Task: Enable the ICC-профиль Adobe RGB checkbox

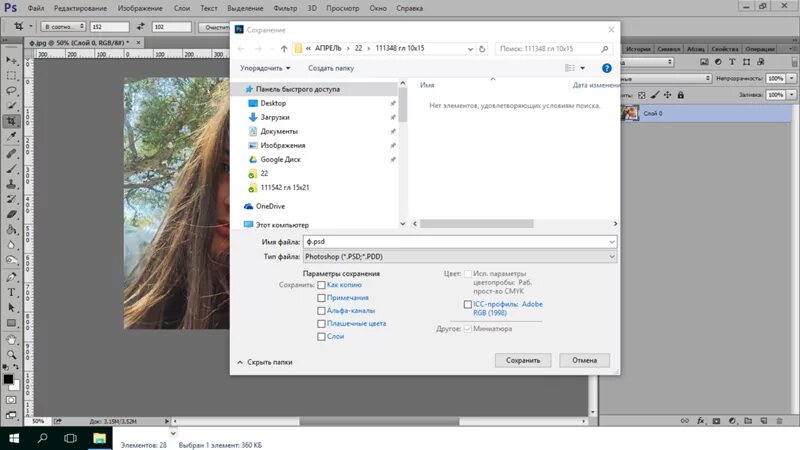Action: coord(467,304)
